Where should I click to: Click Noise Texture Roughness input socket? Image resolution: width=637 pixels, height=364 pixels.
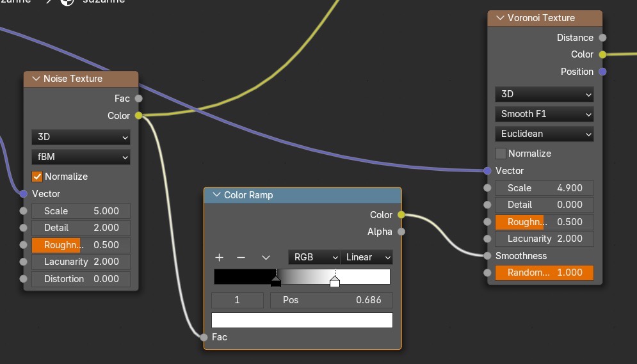pos(24,245)
